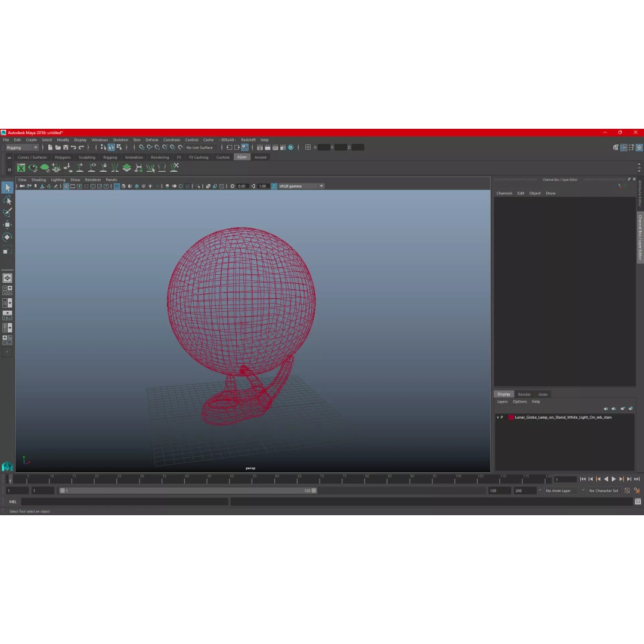
Task: Toggle the viewport Resolution Gate icon
Action: pos(79,186)
